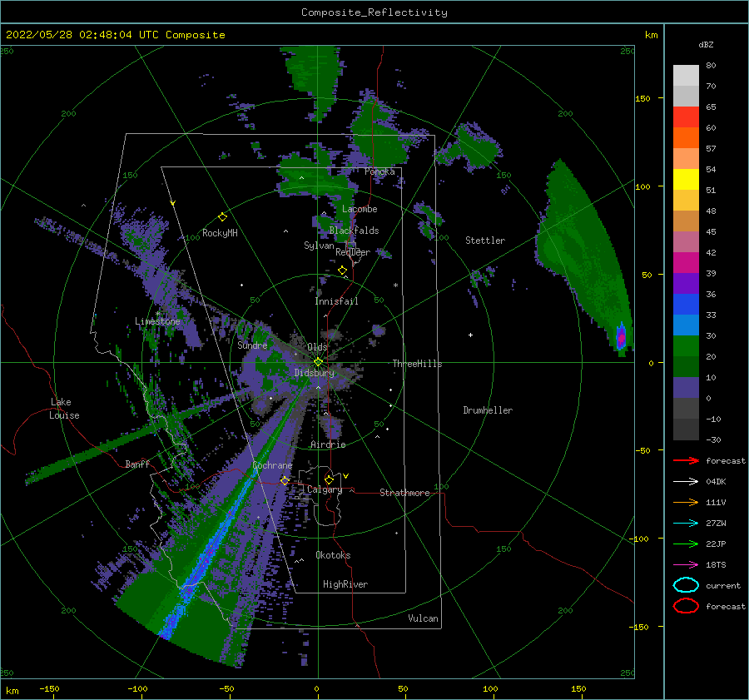Select the Olds label
The image size is (749, 700).
click(x=317, y=347)
